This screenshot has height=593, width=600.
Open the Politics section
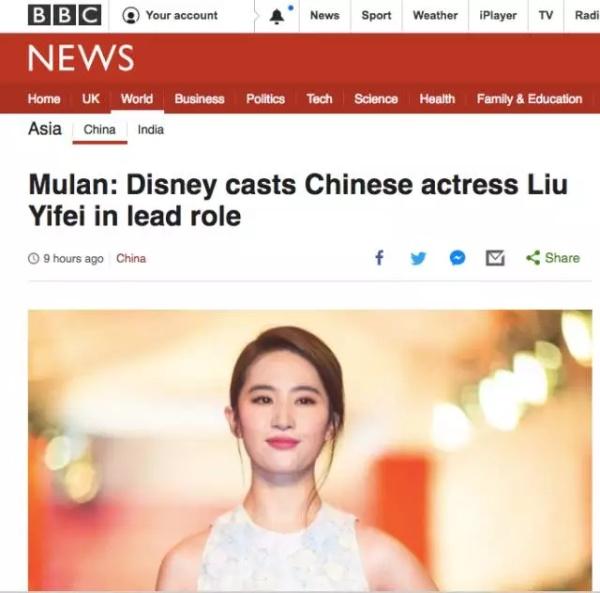coord(266,99)
